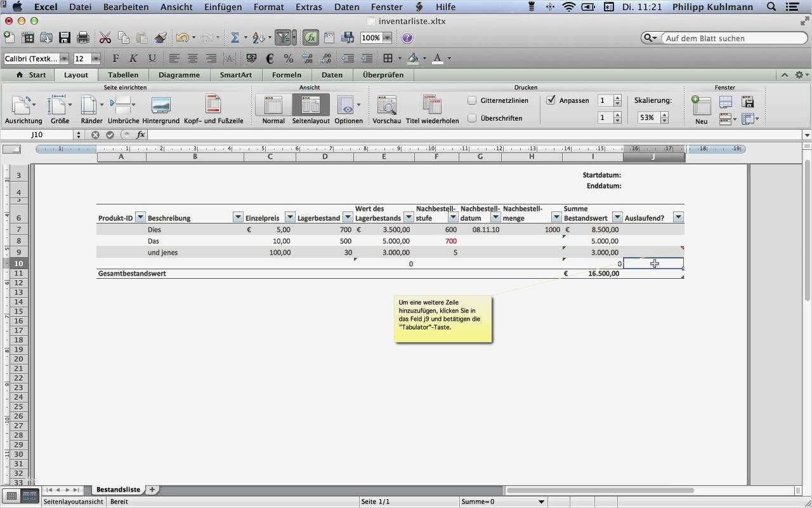Image resolution: width=812 pixels, height=508 pixels.
Task: Uncheck the Anpassen checkbox
Action: coord(551,100)
